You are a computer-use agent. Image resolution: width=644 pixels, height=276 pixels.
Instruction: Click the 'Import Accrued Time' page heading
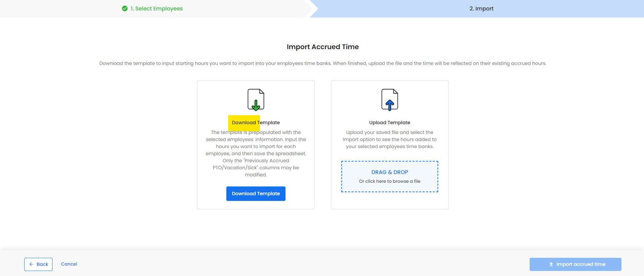[323, 47]
